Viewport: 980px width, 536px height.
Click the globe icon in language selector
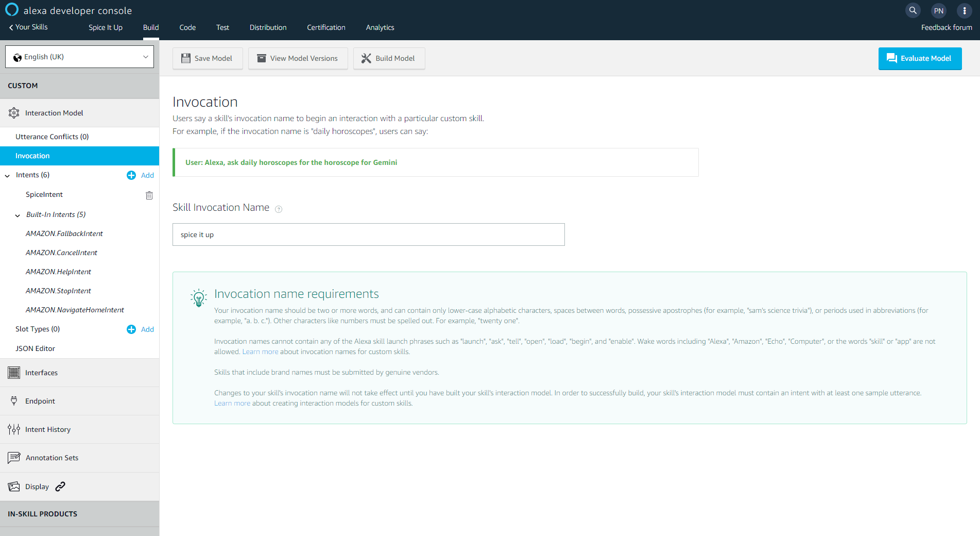pyautogui.click(x=18, y=57)
